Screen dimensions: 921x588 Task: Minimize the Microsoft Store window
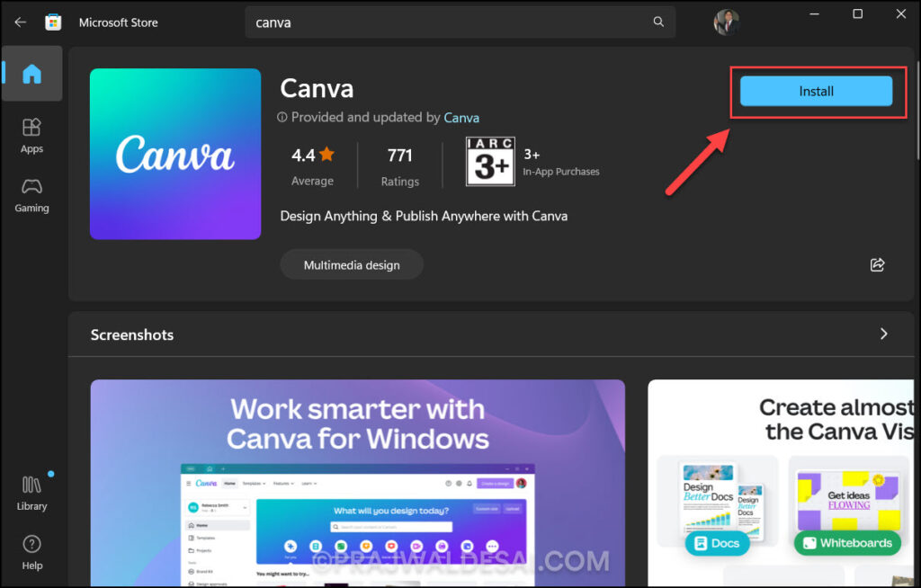coord(814,13)
